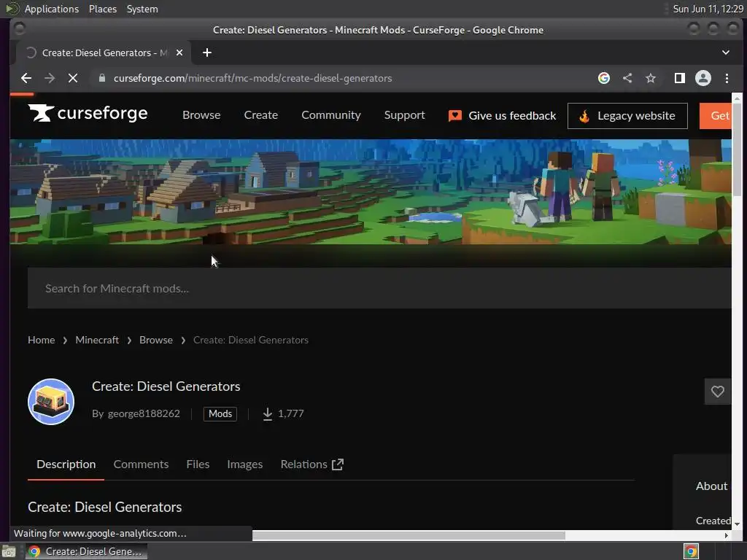Go to Browse in the breadcrumb
Screen dimensions: 747x560
[x=156, y=340]
